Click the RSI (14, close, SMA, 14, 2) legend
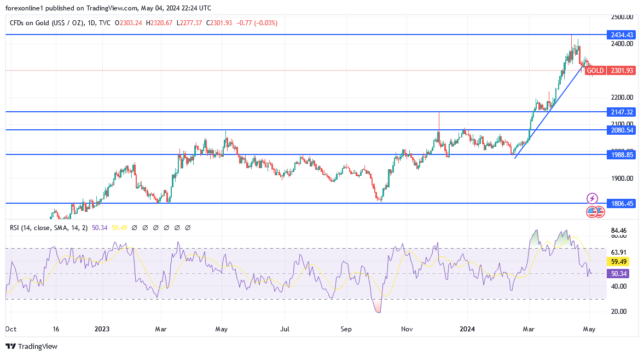Image resolution: width=644 pixels, height=356 pixels. pos(49,228)
